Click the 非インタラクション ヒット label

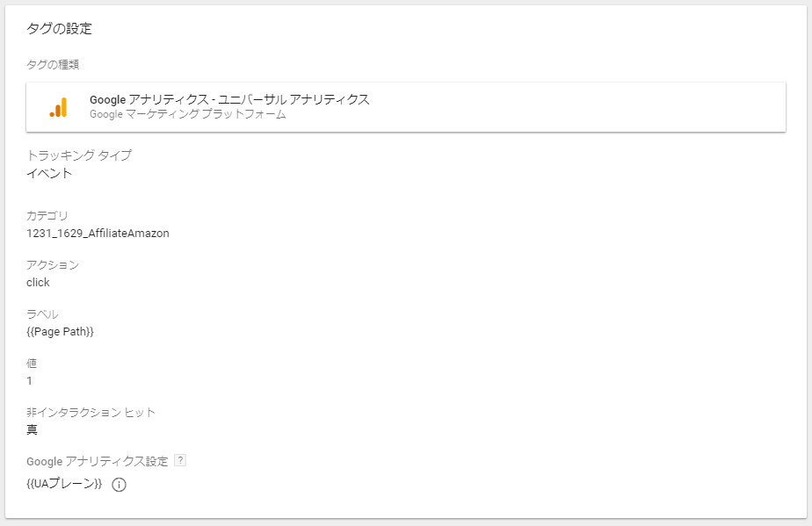point(91,412)
